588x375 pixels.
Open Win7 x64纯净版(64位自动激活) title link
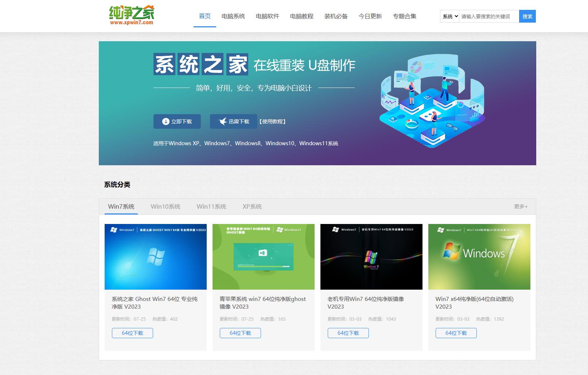pos(474,303)
